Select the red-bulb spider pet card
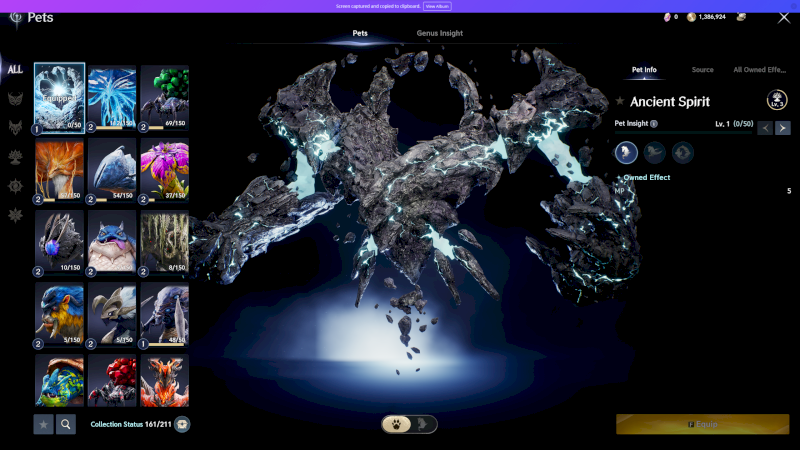The width and height of the screenshot is (800, 450). [112, 381]
